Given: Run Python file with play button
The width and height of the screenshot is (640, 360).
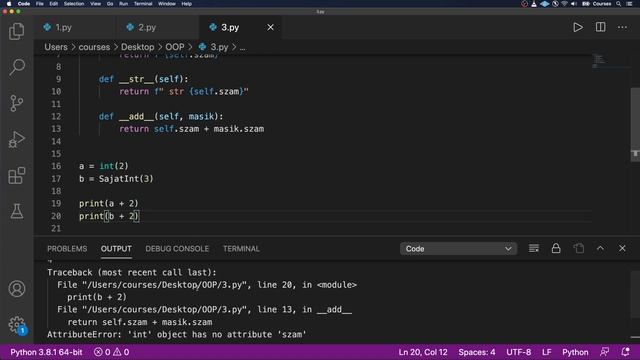Looking at the screenshot, I should (x=578, y=27).
